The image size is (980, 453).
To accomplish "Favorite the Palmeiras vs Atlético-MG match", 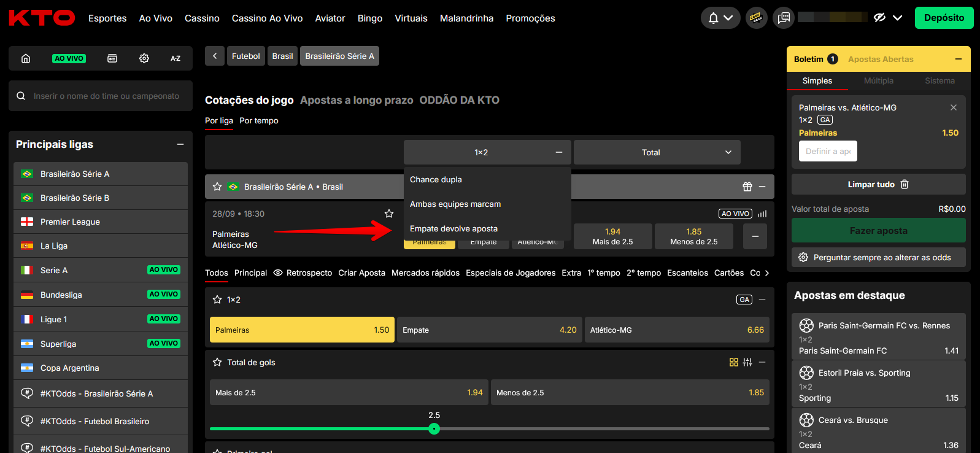I will click(x=389, y=214).
